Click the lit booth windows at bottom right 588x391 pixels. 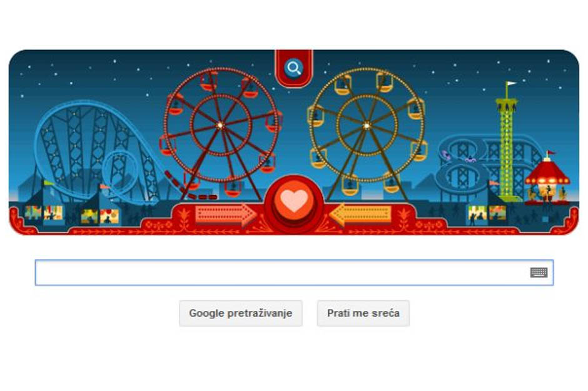coord(487,214)
